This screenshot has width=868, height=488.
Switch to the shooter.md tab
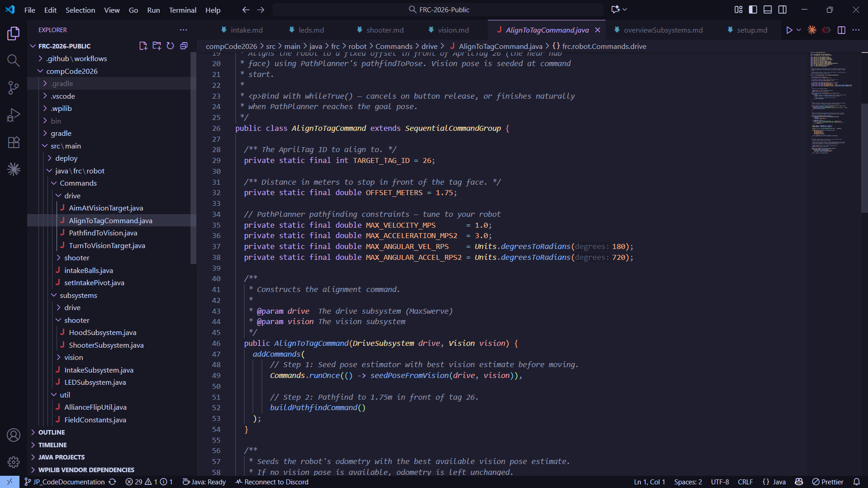pyautogui.click(x=380, y=30)
